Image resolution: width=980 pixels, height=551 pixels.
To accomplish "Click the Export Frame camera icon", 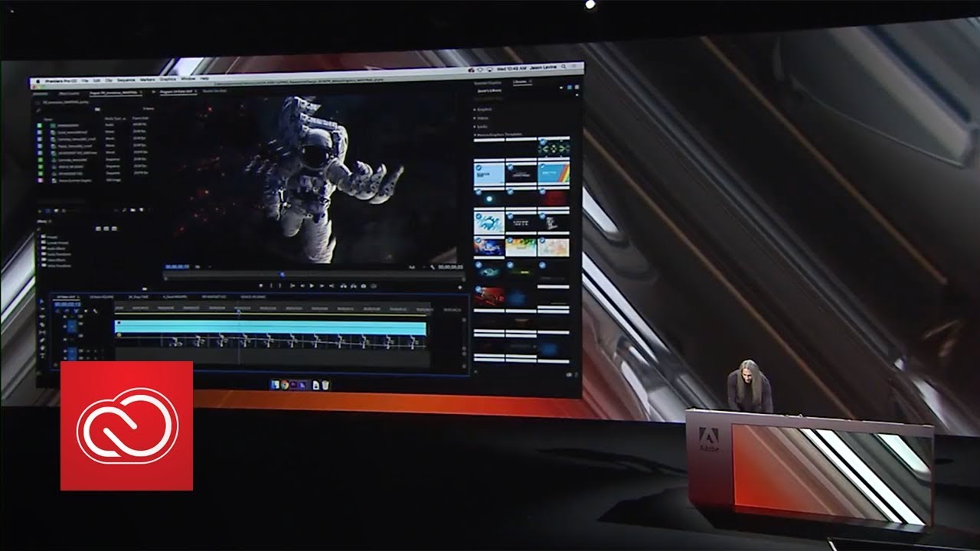I will click(x=364, y=285).
